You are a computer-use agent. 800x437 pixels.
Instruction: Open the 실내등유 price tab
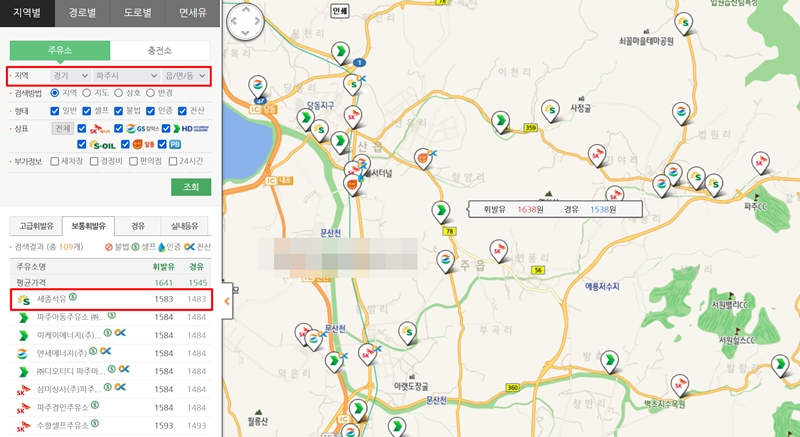pyautogui.click(x=184, y=226)
